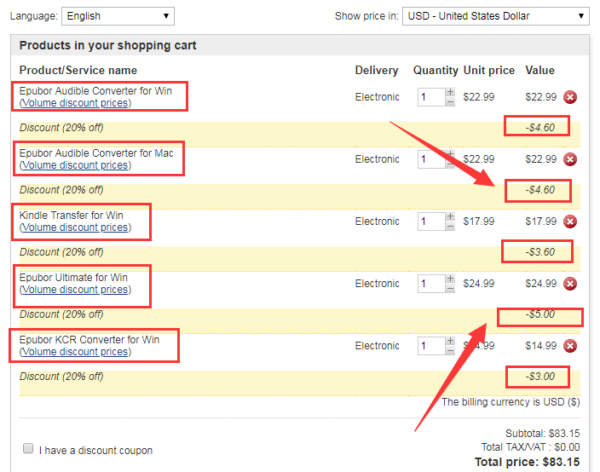Open the Language dropdown showing English

click(x=118, y=16)
